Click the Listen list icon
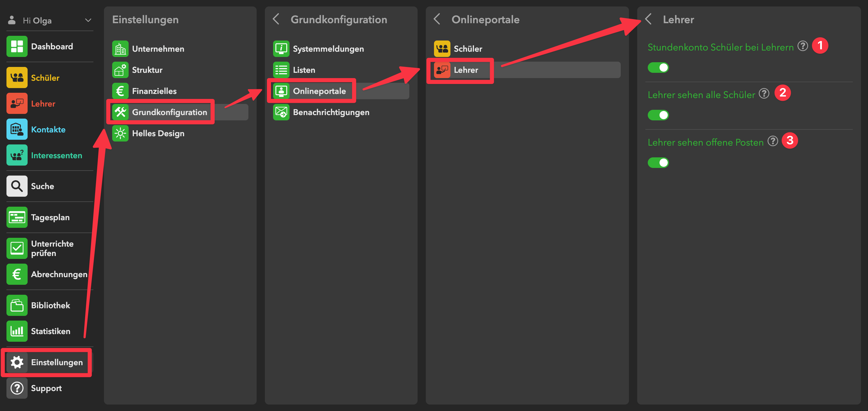 tap(281, 70)
